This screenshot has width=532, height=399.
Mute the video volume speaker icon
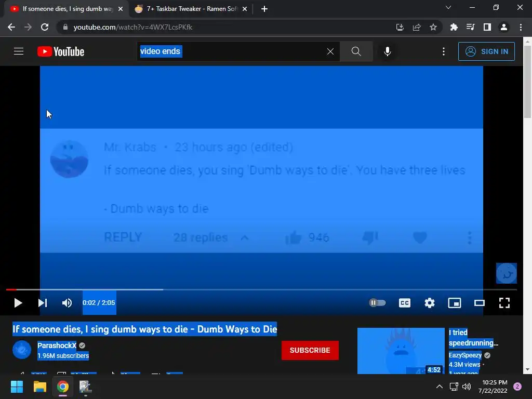coord(67,303)
